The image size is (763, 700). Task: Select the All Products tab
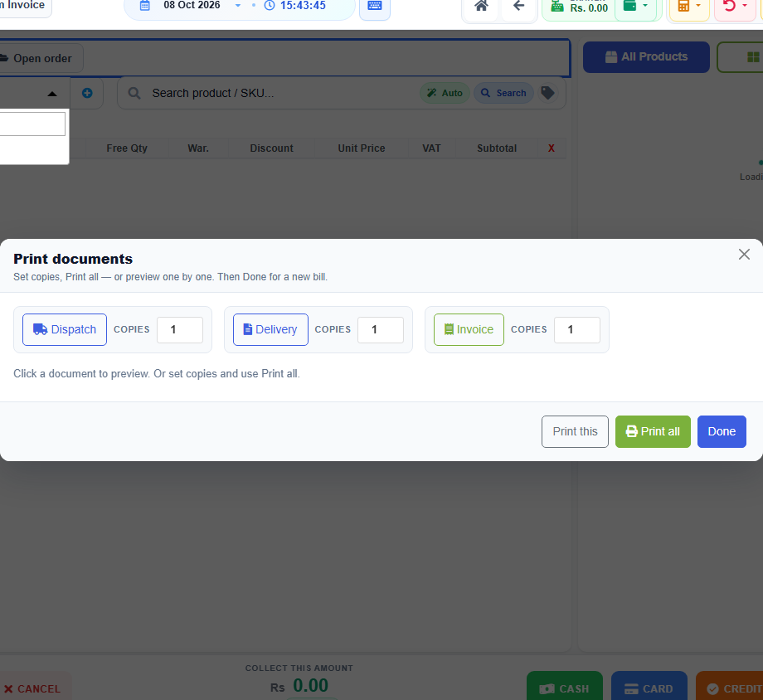[646, 57]
